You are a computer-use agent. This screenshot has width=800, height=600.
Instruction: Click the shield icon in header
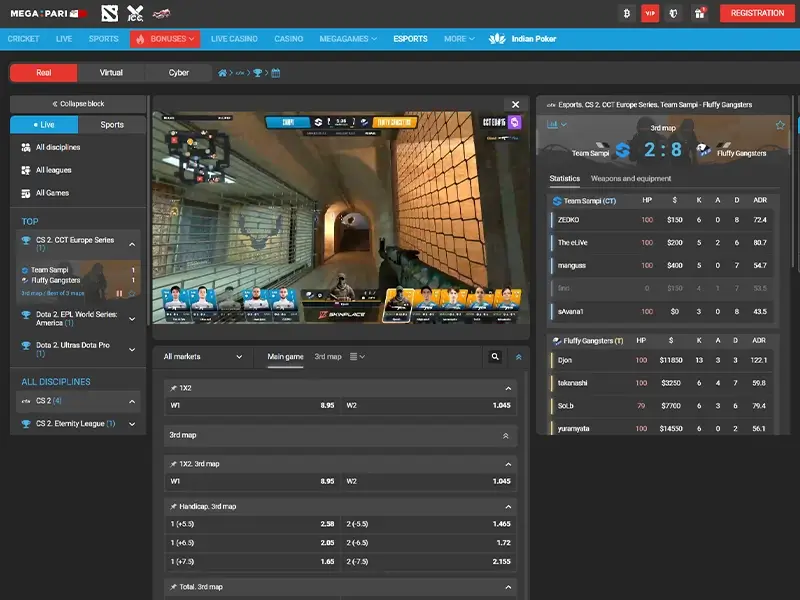(x=673, y=13)
